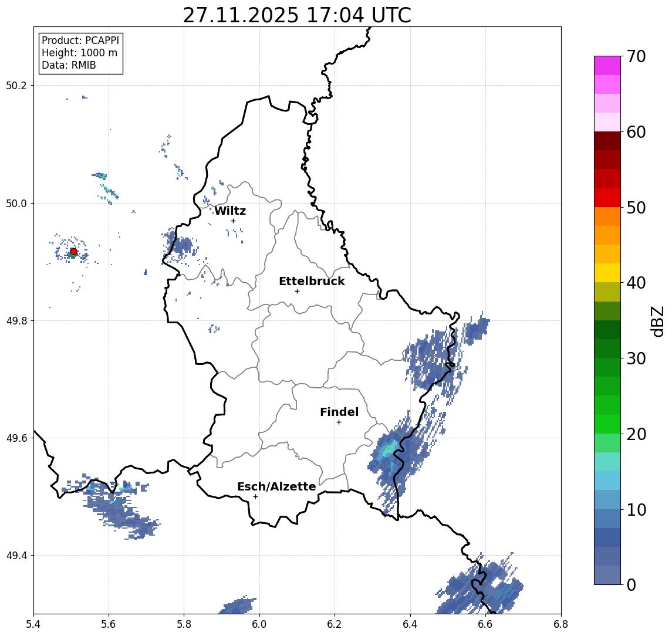Click the colorbar tick label 0

coord(632,584)
